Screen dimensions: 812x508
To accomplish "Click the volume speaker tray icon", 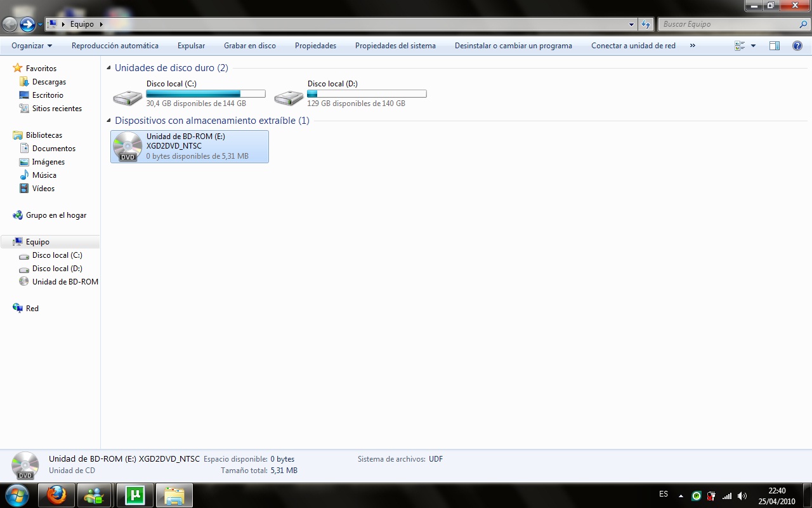I will [742, 496].
